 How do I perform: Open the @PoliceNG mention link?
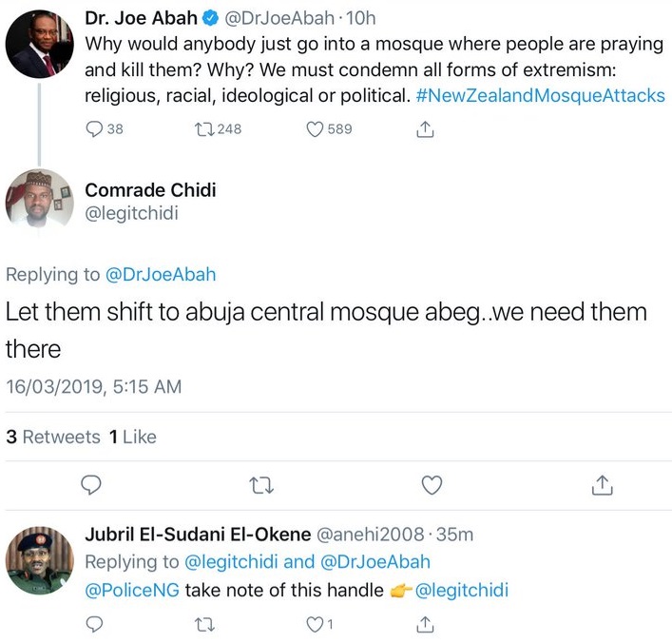(132, 590)
